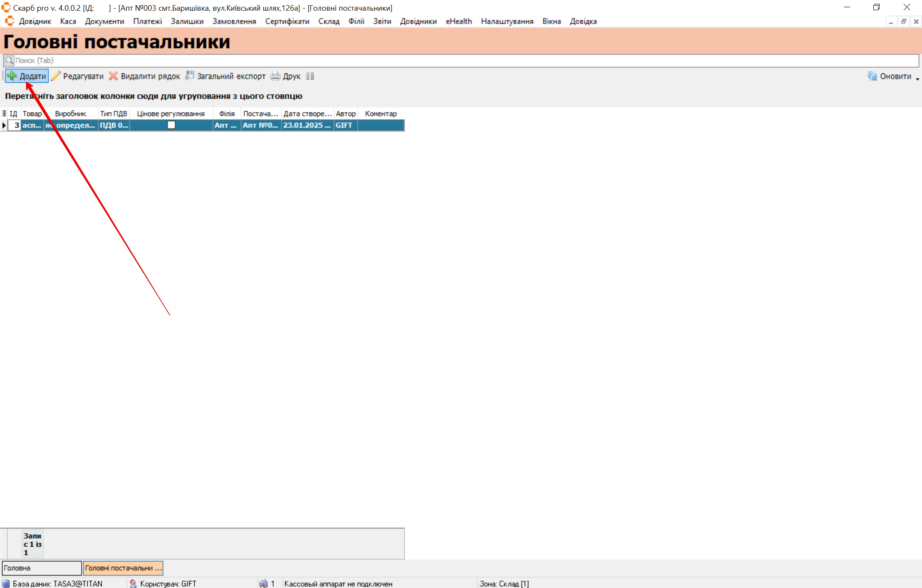The image size is (922, 588).
Task: Sort by Дата створення column header
Action: 307,114
